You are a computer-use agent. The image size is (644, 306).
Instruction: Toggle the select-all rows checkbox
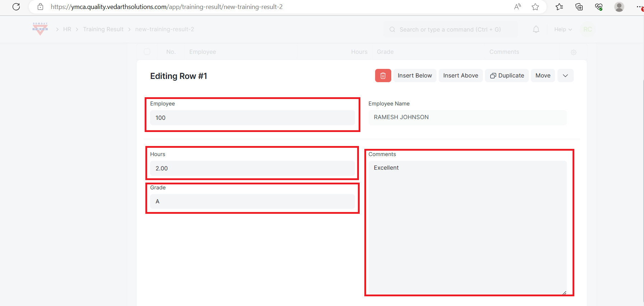(147, 52)
